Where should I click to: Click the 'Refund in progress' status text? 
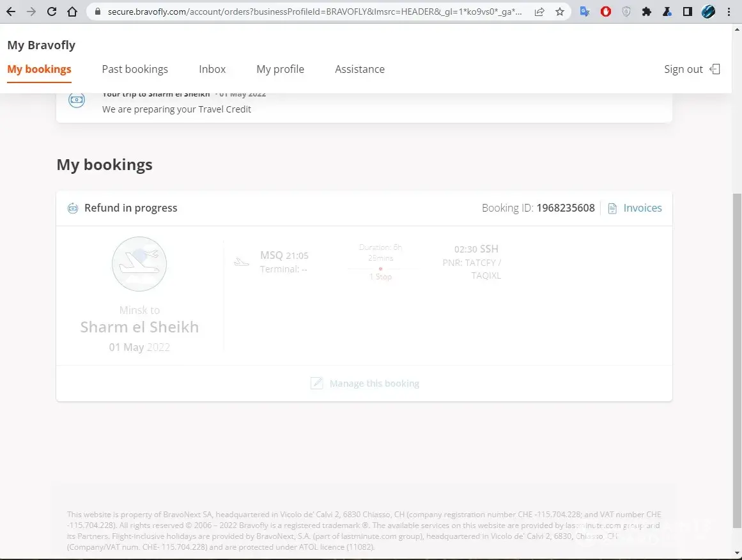pos(130,208)
